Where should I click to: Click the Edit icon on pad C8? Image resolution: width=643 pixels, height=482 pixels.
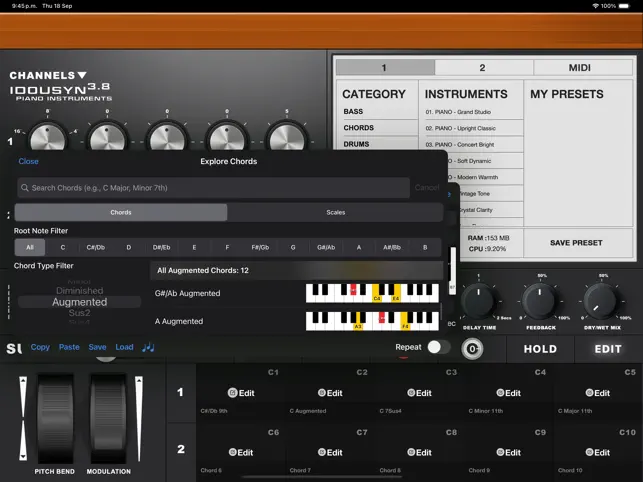pos(411,452)
